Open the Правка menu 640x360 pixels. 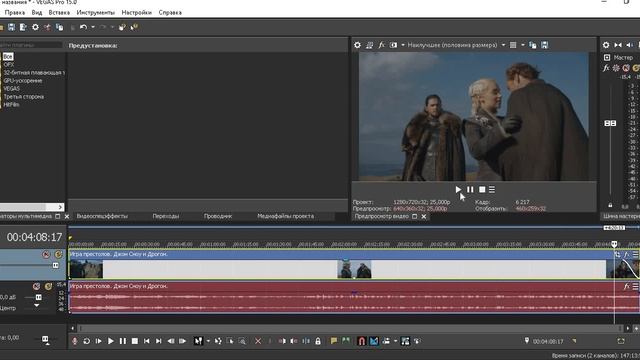15,13
